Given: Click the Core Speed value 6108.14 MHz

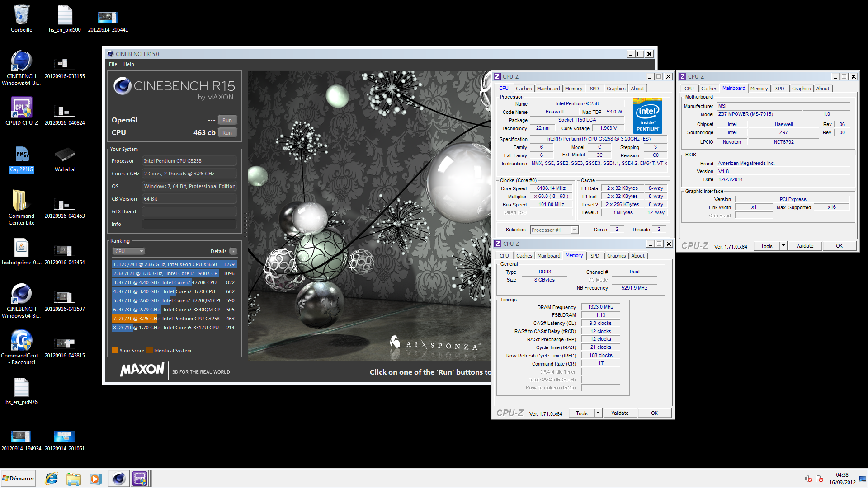Looking at the screenshot, I should tap(551, 188).
